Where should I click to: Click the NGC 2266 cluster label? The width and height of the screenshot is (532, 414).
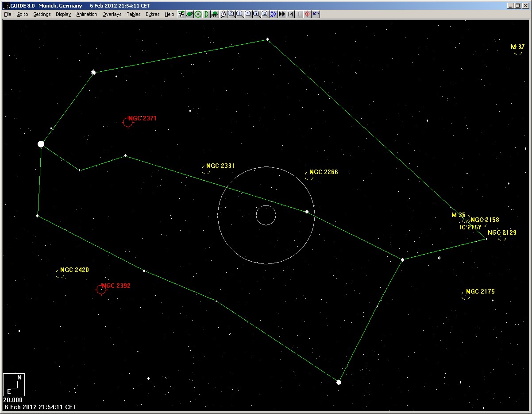coord(324,172)
